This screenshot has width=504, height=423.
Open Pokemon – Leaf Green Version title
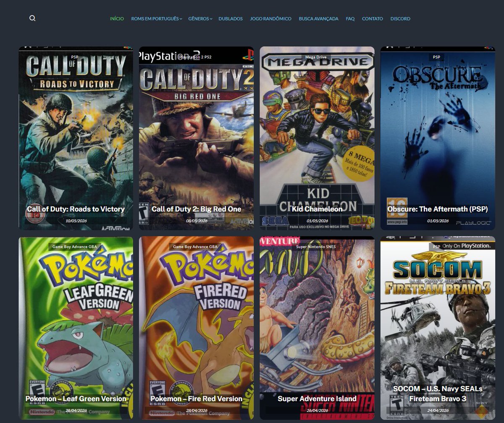coord(76,399)
